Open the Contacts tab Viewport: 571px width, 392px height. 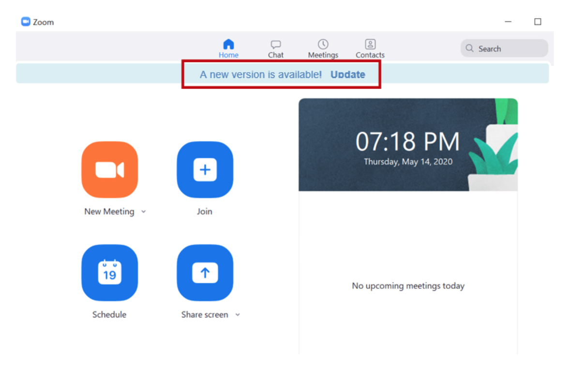(369, 48)
